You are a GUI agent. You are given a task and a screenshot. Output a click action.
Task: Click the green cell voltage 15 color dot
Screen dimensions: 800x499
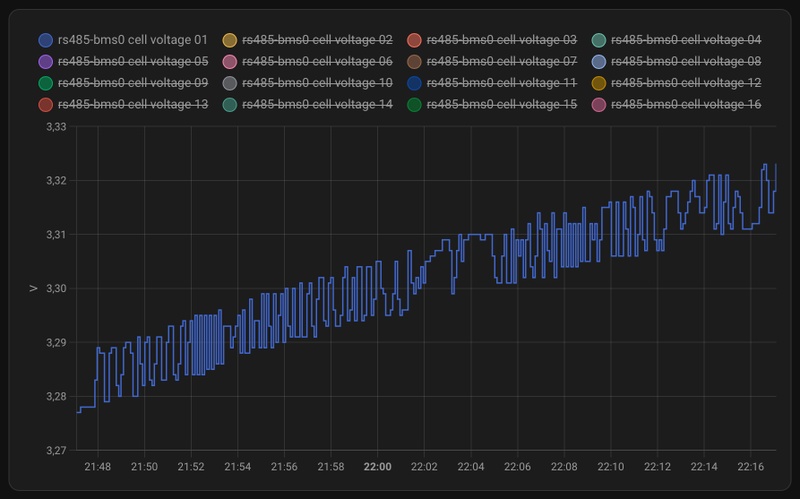click(414, 105)
